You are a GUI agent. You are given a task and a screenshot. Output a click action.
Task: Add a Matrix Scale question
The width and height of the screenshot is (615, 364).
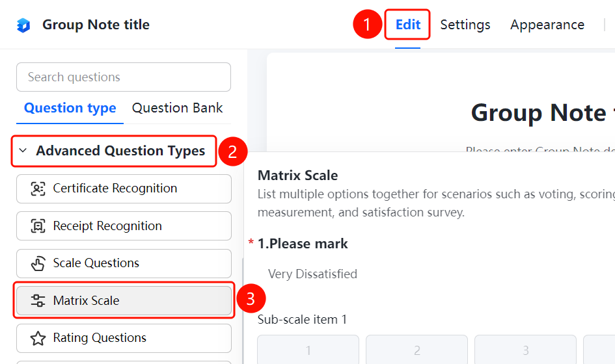pyautogui.click(x=124, y=300)
